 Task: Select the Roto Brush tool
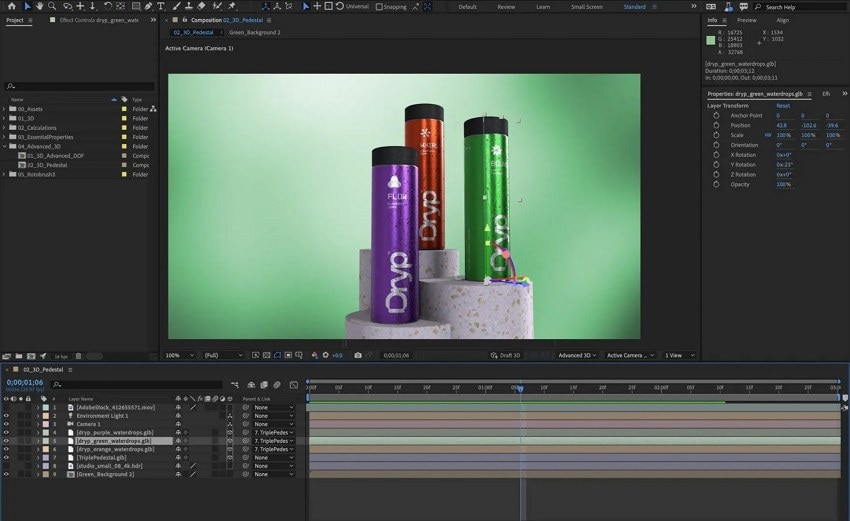pos(217,7)
